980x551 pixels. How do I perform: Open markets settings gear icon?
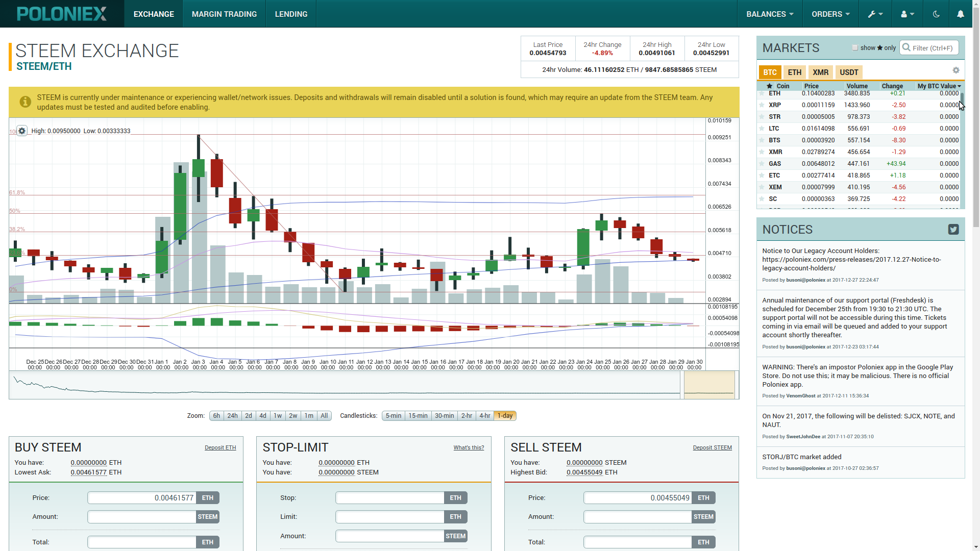(x=956, y=70)
